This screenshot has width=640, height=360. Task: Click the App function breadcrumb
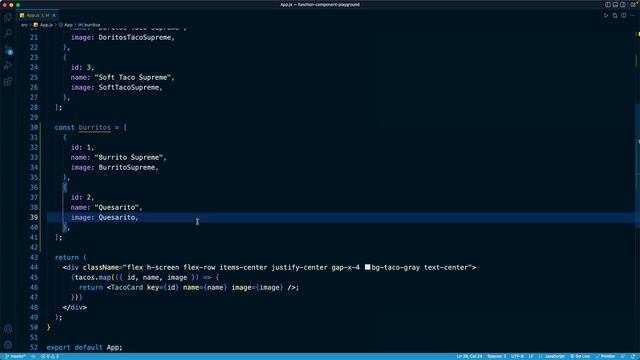66,25
